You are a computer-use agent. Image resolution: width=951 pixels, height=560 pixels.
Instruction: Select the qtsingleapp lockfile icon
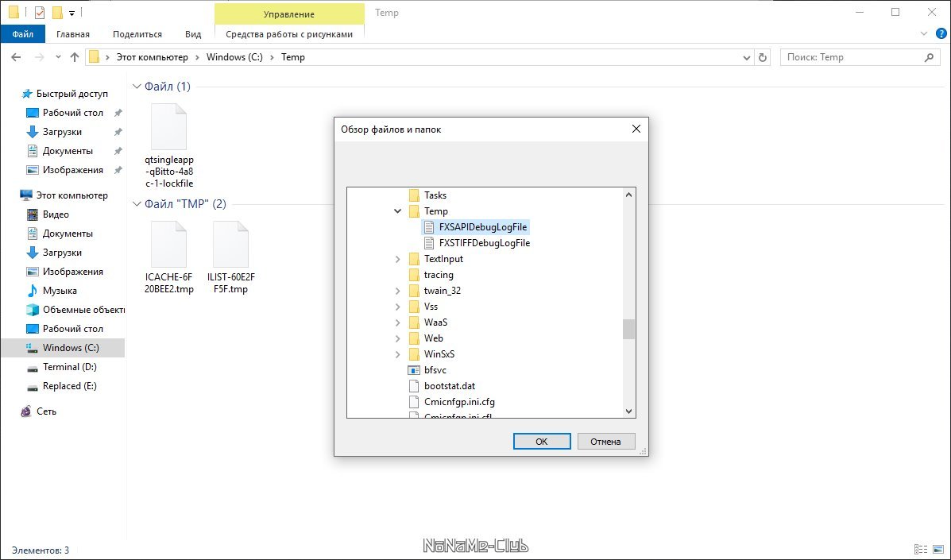tap(168, 126)
